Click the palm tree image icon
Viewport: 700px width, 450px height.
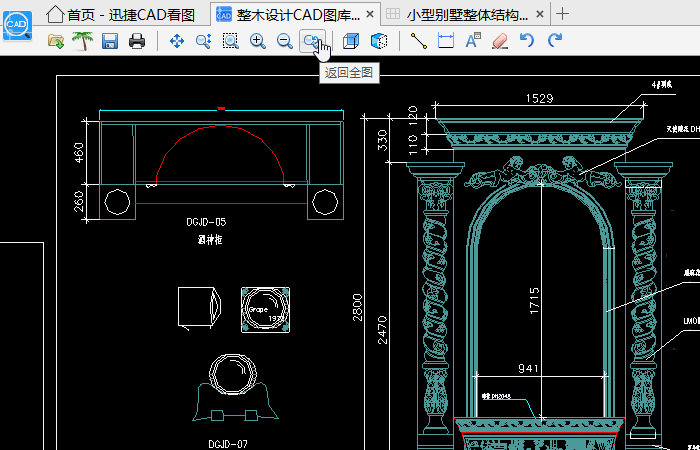click(82, 41)
